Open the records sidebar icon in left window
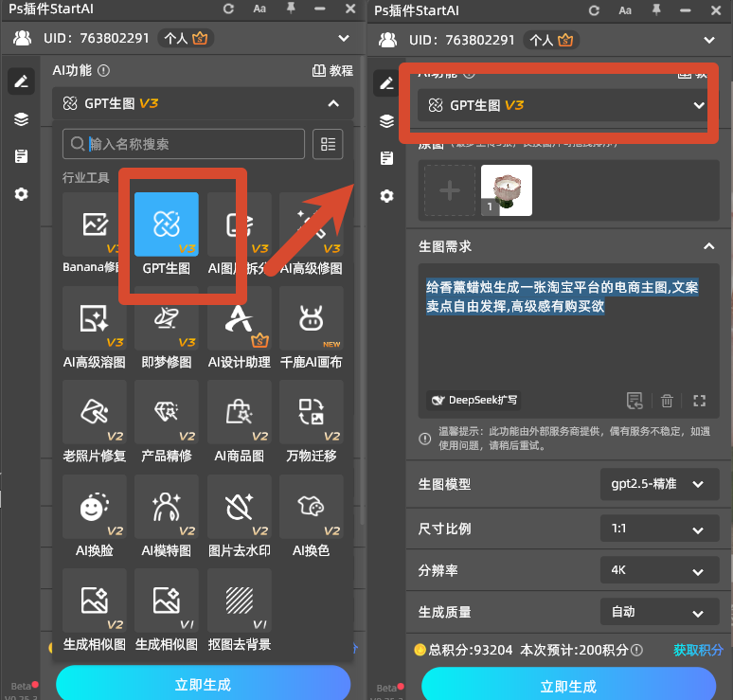 (21, 156)
